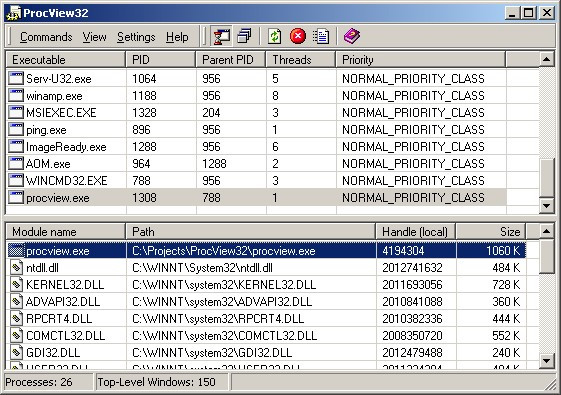Click the procview.exe module row icon
The height and width of the screenshot is (395, 561).
(x=16, y=250)
